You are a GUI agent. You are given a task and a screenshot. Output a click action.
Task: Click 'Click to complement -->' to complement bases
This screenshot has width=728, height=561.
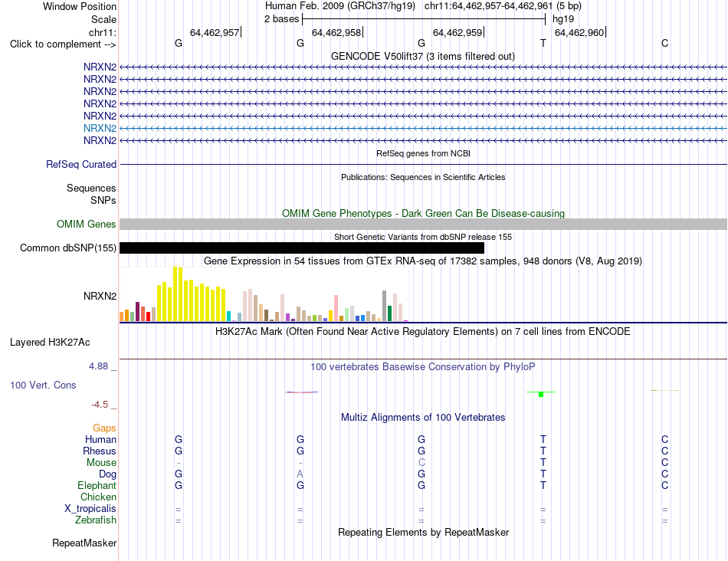point(63,44)
